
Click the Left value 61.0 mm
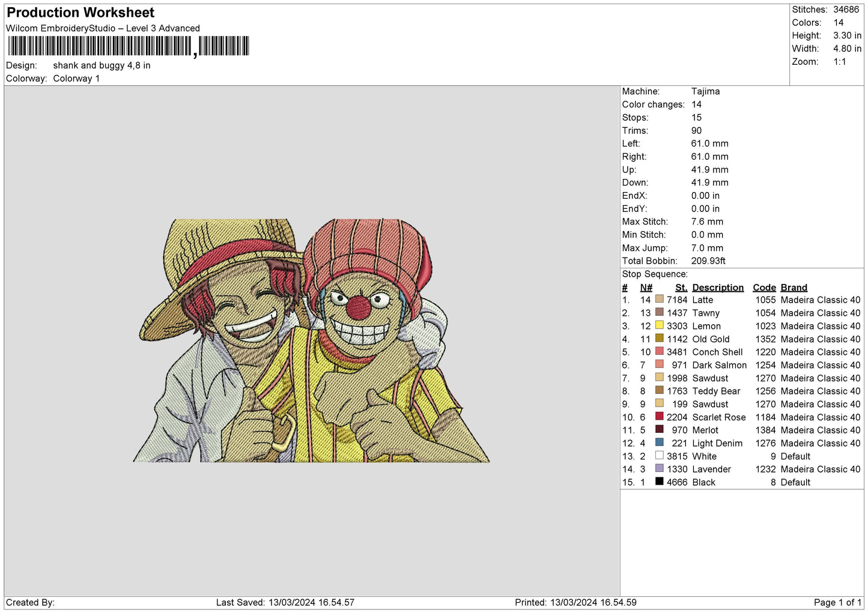click(x=710, y=143)
